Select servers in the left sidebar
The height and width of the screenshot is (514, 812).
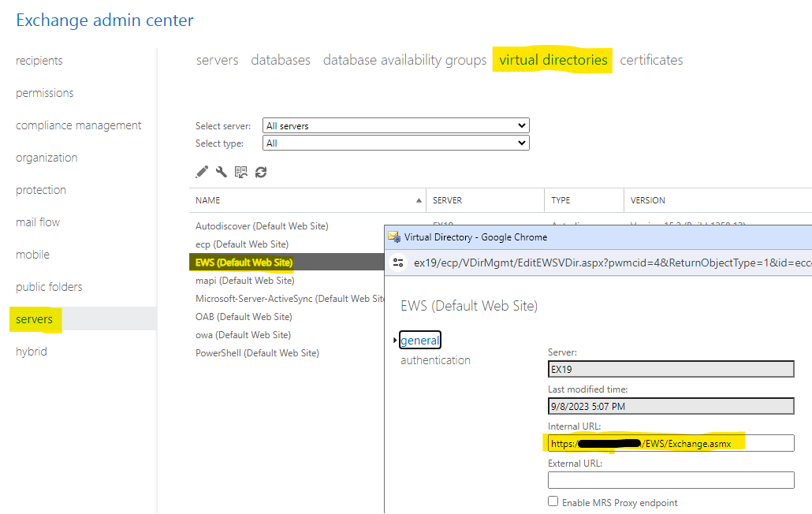pyautogui.click(x=34, y=319)
